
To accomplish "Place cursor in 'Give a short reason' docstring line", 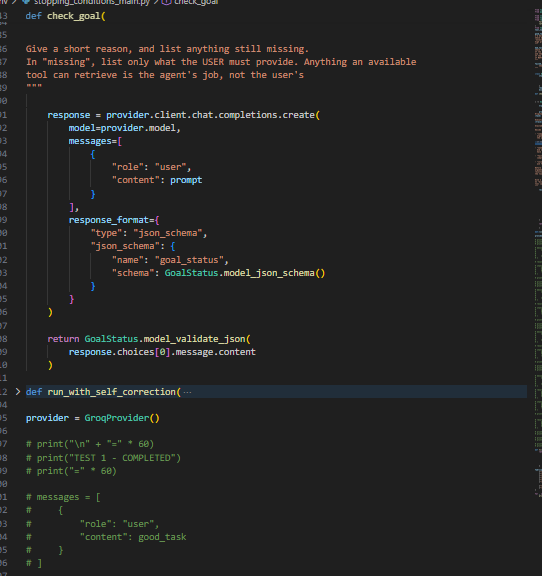I will [x=167, y=49].
